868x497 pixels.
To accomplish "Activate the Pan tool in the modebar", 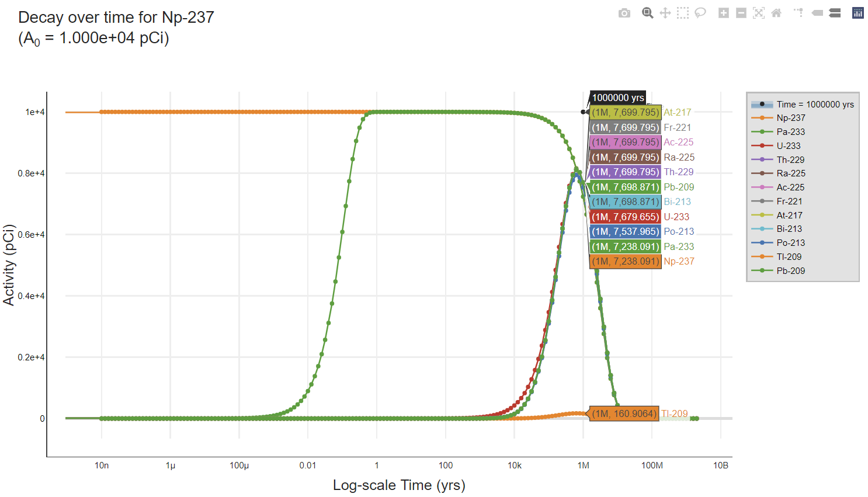I will click(665, 13).
